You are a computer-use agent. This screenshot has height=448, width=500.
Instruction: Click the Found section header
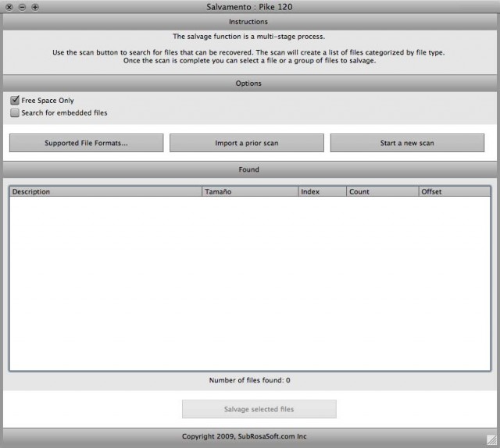pos(248,169)
